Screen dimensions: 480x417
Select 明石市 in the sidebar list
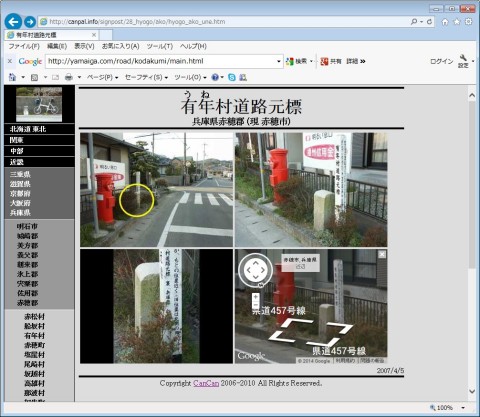point(27,226)
